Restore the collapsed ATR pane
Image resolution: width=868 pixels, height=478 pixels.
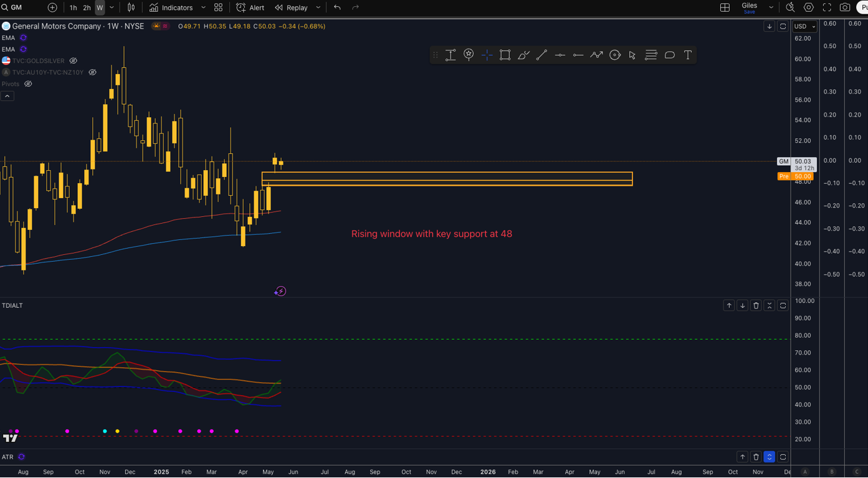(x=770, y=457)
